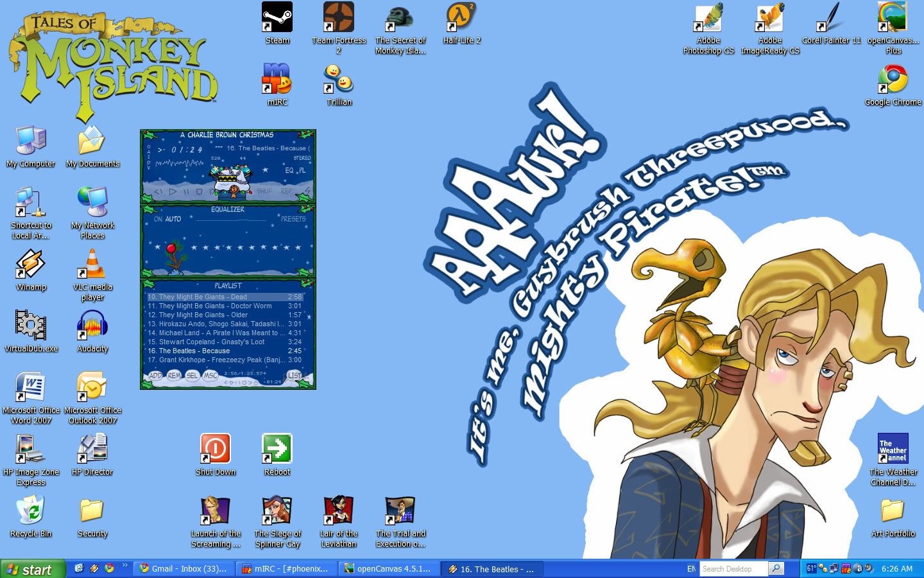This screenshot has height=578, width=924.
Task: Switch to Gmail Inbox taskbar button
Action: [184, 569]
